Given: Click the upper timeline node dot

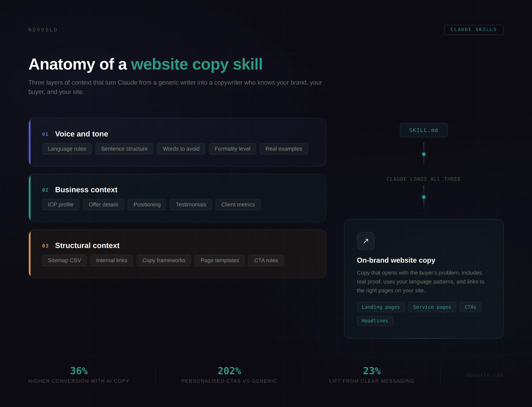Looking at the screenshot, I should (x=424, y=154).
